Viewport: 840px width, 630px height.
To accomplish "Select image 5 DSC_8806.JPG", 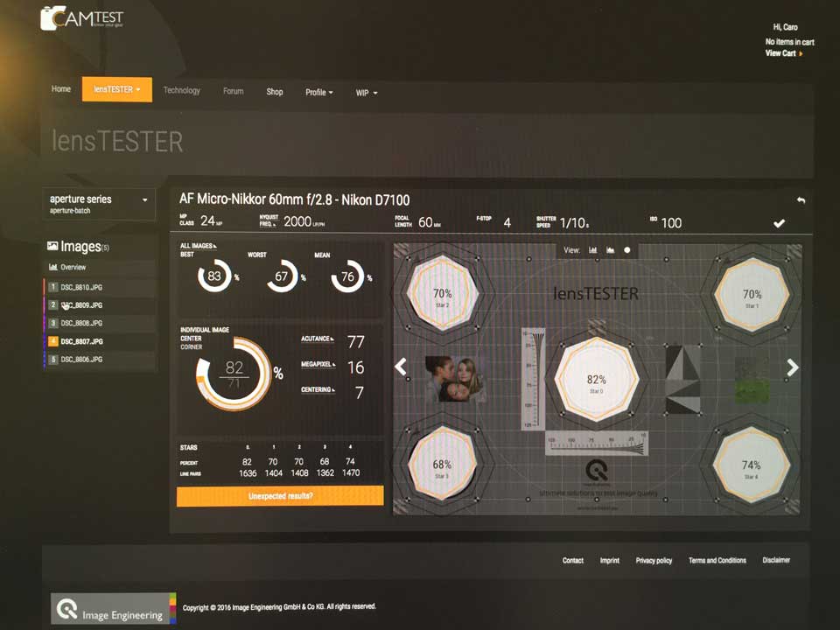I will point(100,360).
